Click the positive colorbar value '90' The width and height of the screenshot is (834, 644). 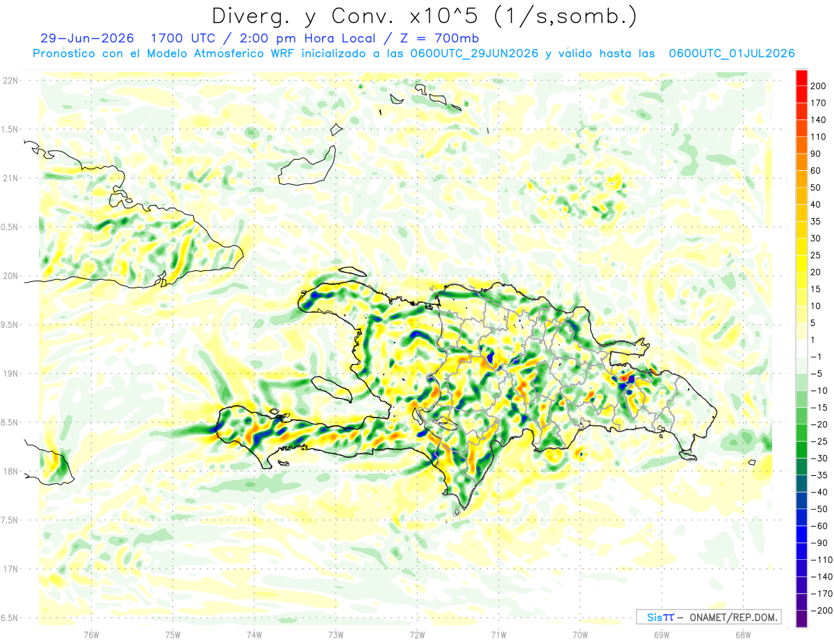(x=817, y=154)
